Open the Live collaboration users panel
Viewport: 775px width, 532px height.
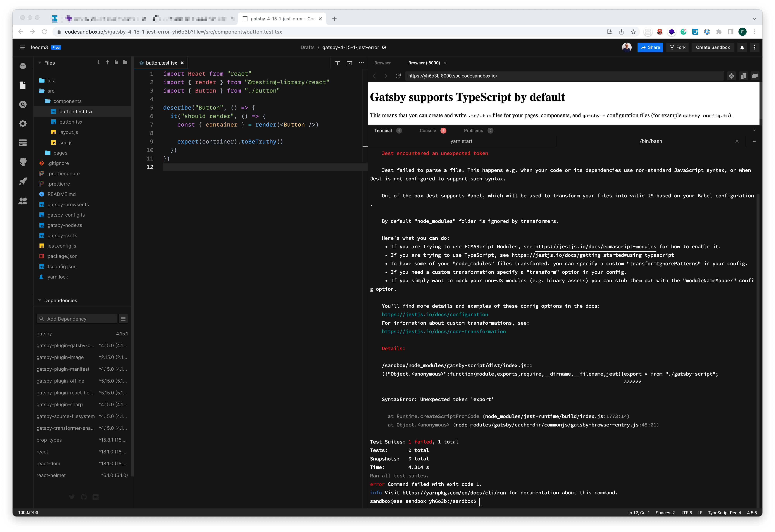pos(23,200)
